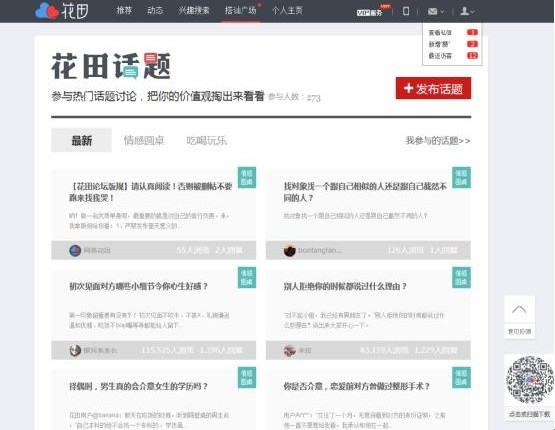Click summary text of 初次见面 card
This screenshot has width=555, height=430.
click(x=149, y=320)
